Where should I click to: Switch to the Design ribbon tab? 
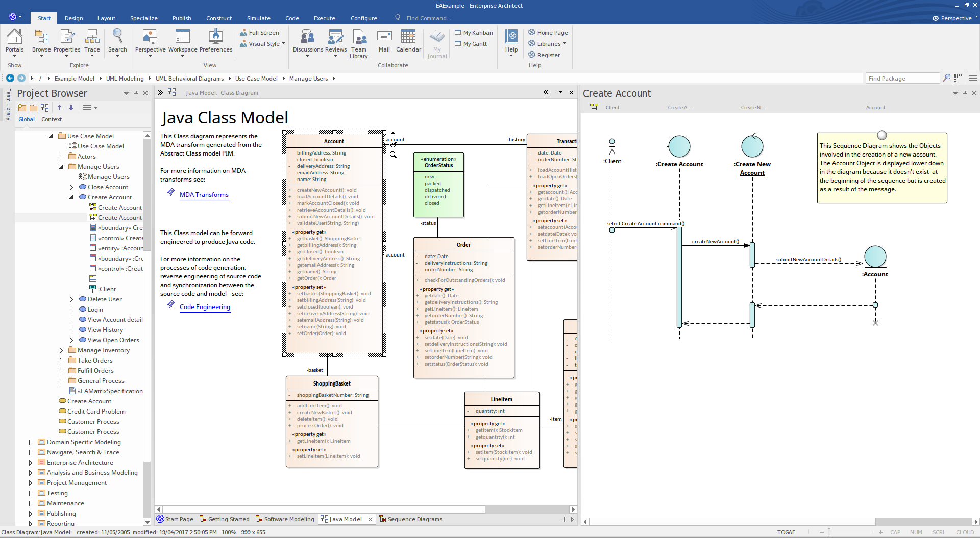pos(73,18)
